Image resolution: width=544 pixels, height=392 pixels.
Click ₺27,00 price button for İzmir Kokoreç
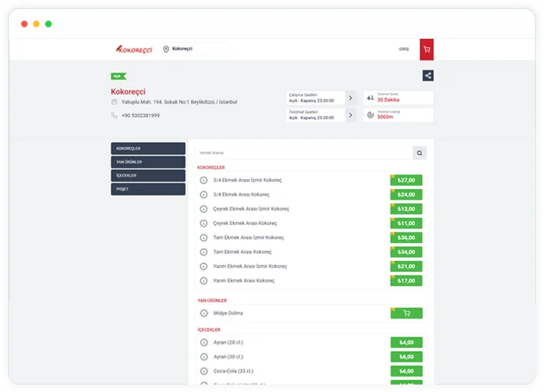click(x=406, y=180)
